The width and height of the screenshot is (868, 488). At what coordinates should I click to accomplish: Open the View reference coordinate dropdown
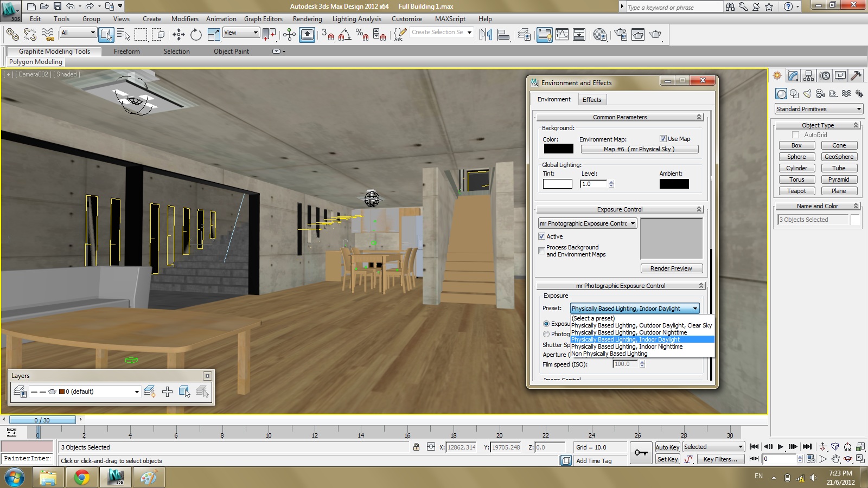[x=241, y=33]
